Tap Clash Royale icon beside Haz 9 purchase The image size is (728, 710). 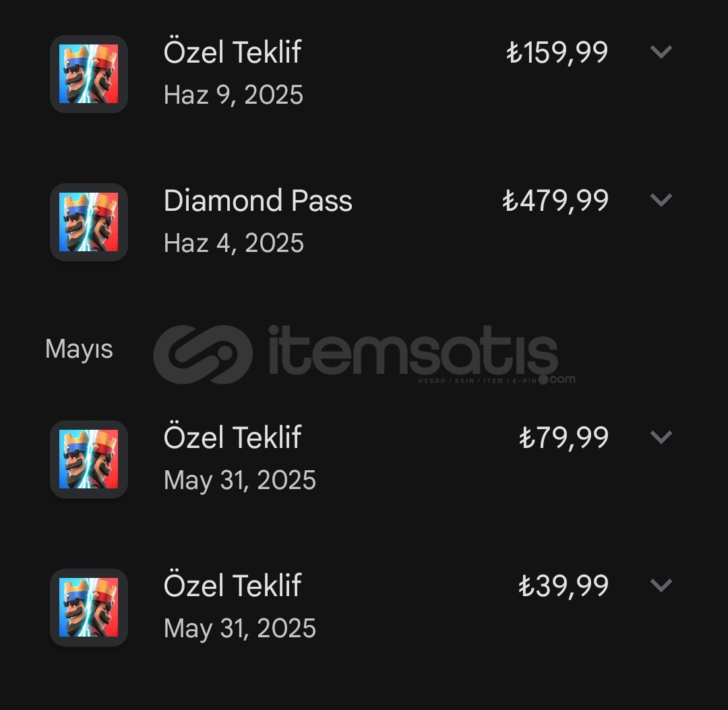click(89, 74)
